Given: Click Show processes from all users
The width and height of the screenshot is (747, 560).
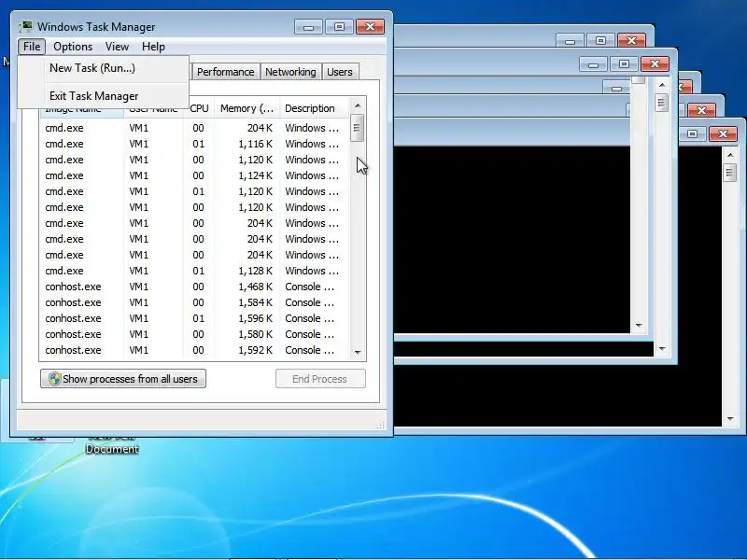Looking at the screenshot, I should click(123, 379).
